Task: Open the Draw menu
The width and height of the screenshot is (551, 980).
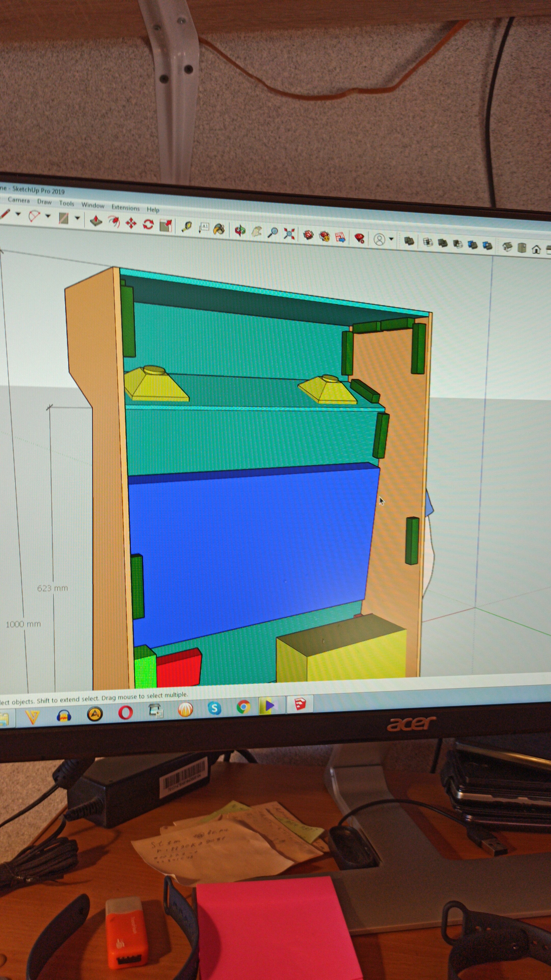Action: click(x=44, y=202)
